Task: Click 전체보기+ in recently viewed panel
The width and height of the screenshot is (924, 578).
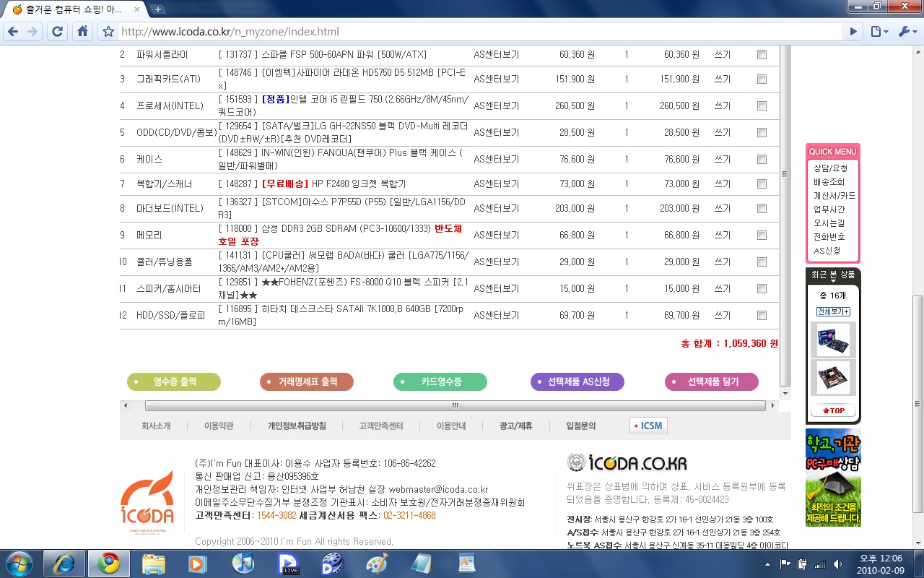Action: pos(833,311)
